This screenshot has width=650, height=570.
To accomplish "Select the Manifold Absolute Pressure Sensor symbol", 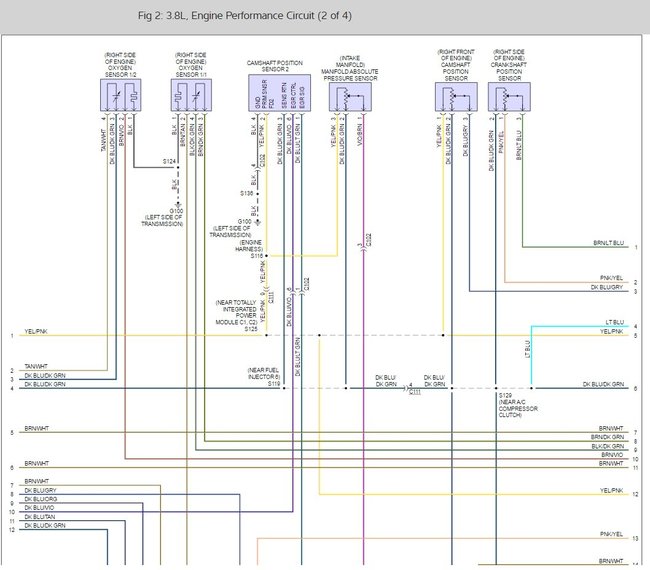I will coord(350,97).
